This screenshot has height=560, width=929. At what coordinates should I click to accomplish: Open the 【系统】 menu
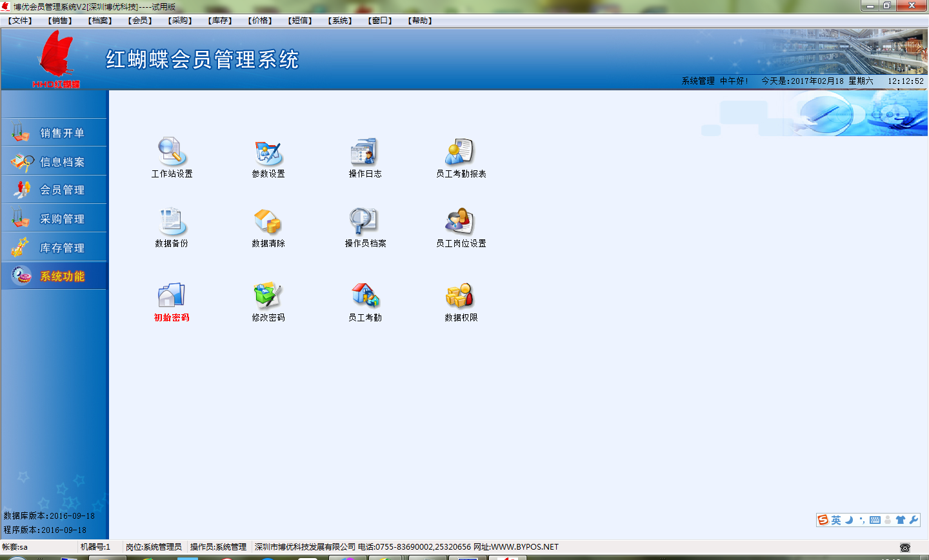click(x=341, y=21)
